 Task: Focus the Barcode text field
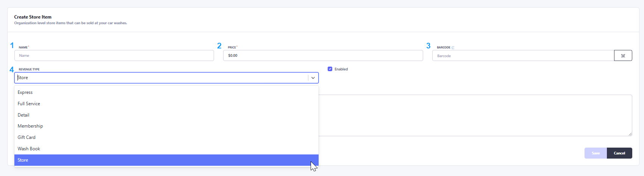(523, 56)
